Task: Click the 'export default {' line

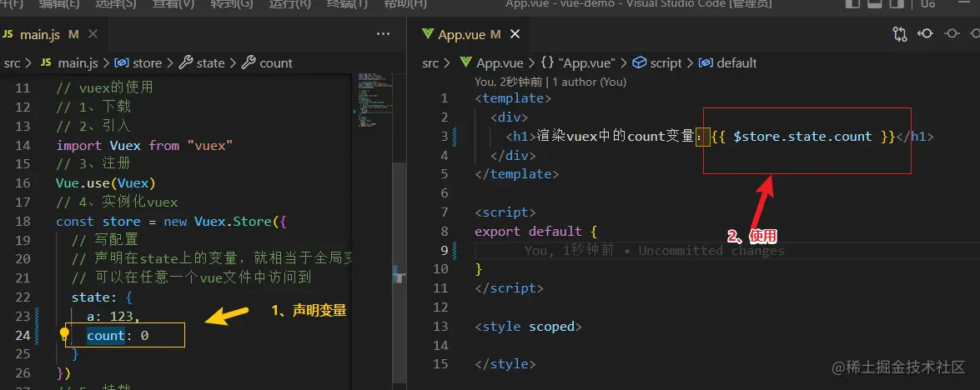Action: point(536,232)
